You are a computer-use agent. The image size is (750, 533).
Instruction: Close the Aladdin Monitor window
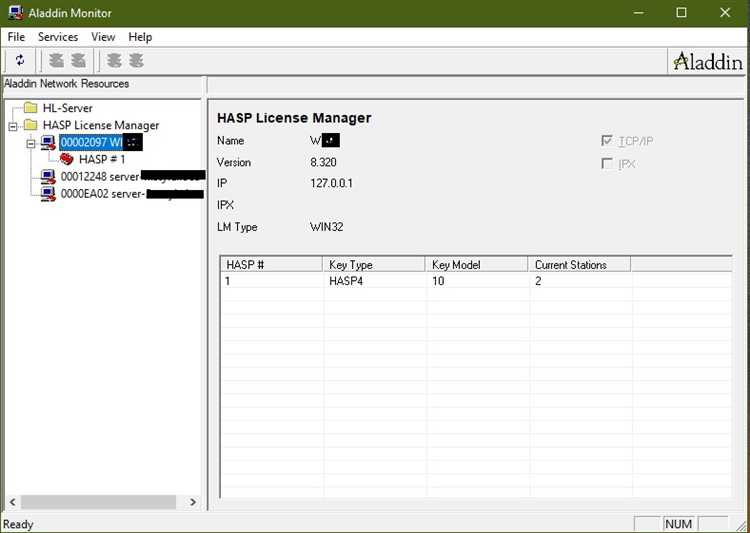[725, 13]
